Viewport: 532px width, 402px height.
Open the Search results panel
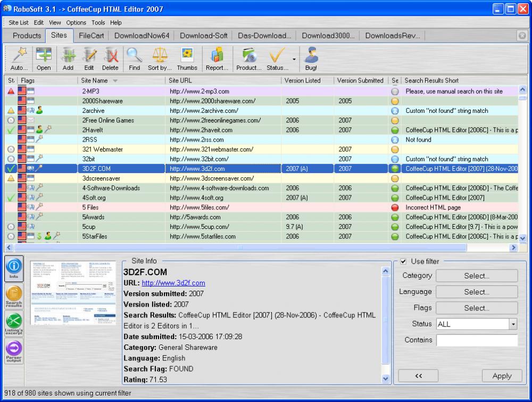(x=14, y=294)
